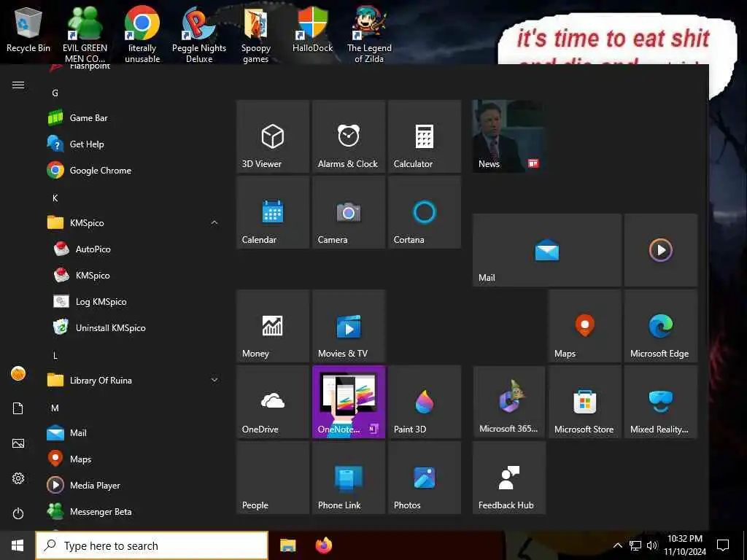The height and width of the screenshot is (560, 747).
Task: Open Get Help from the app list
Action: click(133, 144)
